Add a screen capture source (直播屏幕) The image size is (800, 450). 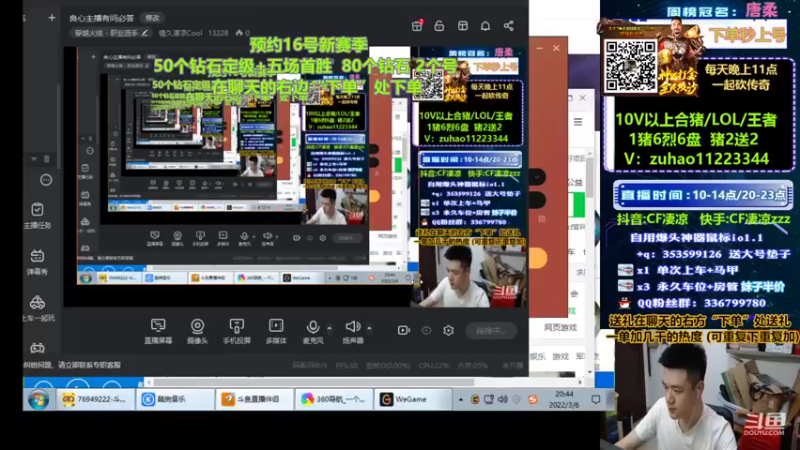pyautogui.click(x=158, y=331)
